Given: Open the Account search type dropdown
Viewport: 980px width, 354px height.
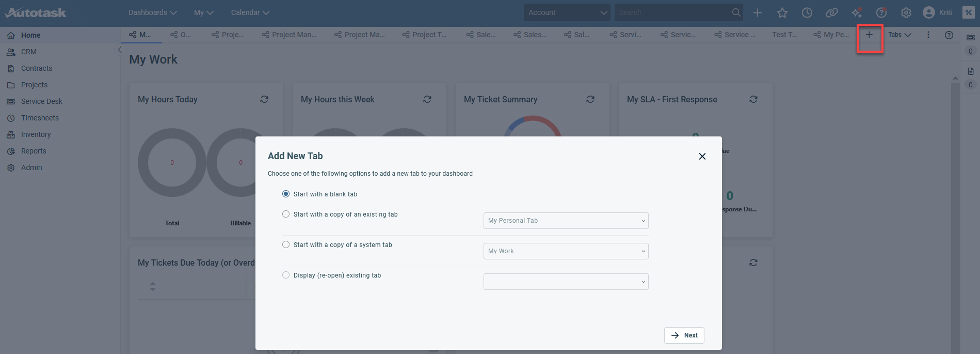Looking at the screenshot, I should (567, 12).
